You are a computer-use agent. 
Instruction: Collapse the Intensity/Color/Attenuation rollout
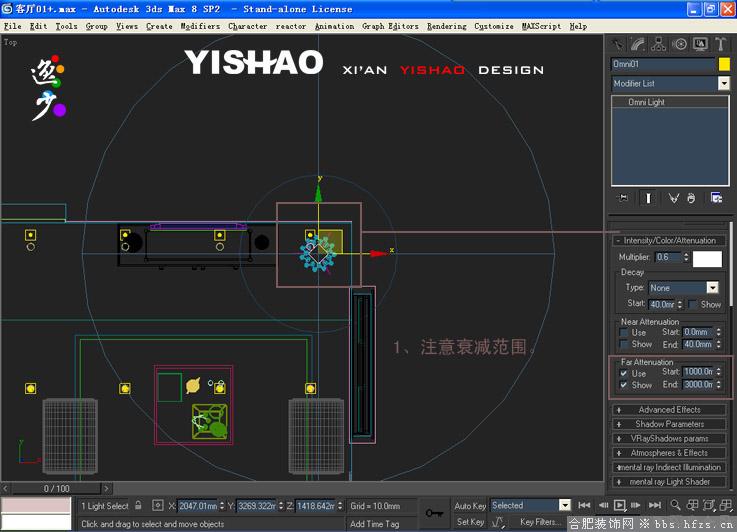(x=669, y=241)
